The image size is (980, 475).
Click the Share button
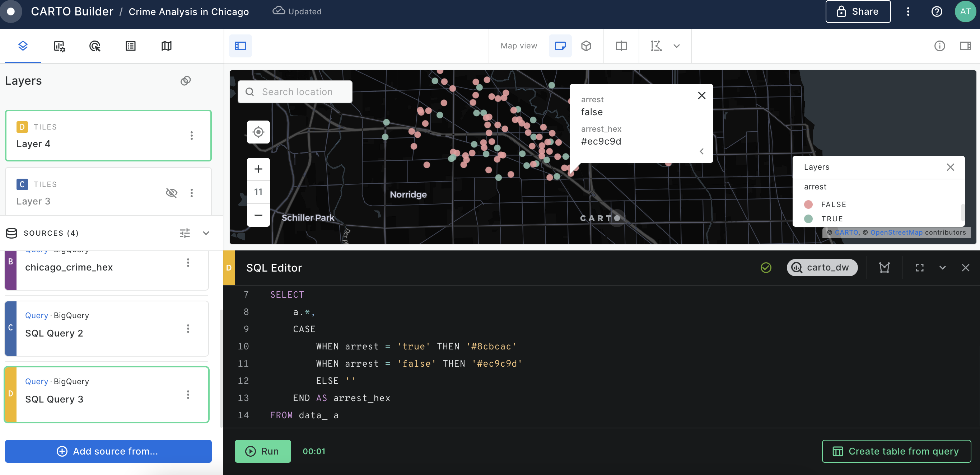(x=858, y=11)
